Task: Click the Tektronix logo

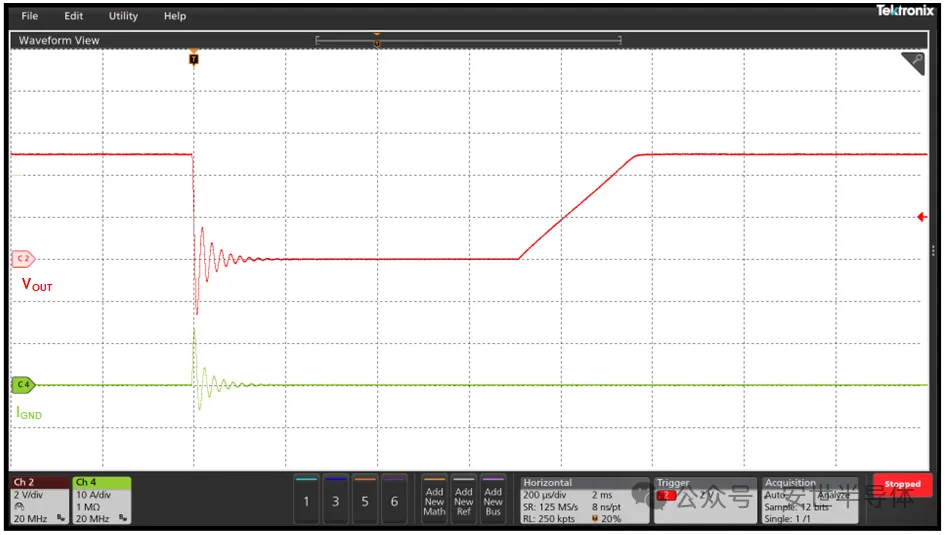Action: point(905,11)
